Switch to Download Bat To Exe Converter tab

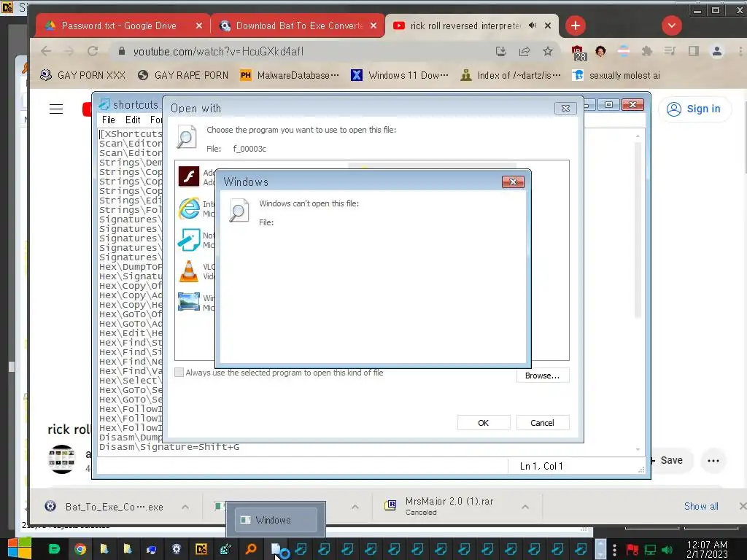(x=298, y=26)
